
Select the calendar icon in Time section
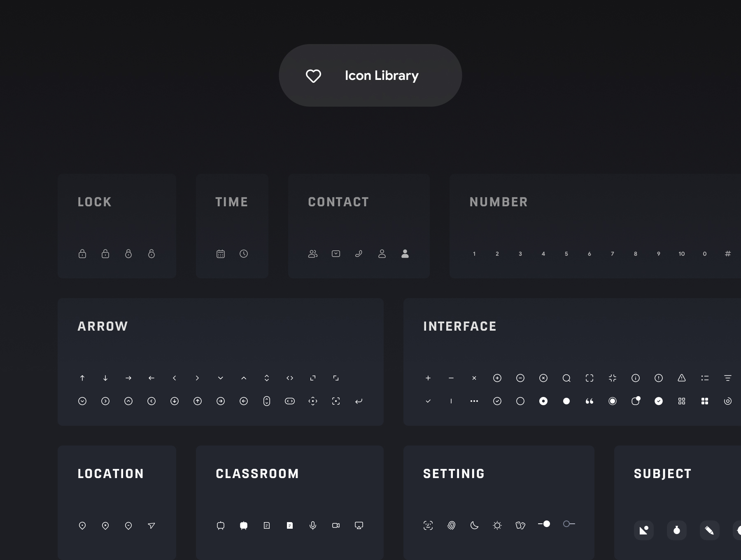point(221,254)
